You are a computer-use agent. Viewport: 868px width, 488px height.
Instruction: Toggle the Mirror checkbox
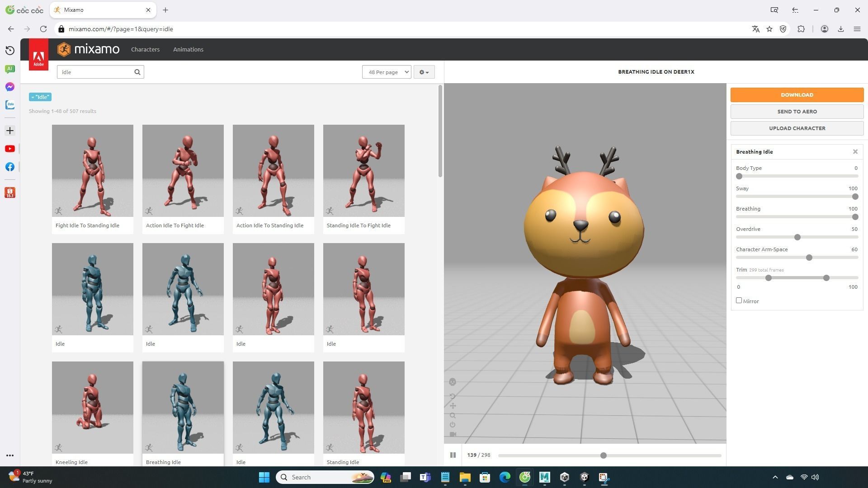[739, 300]
